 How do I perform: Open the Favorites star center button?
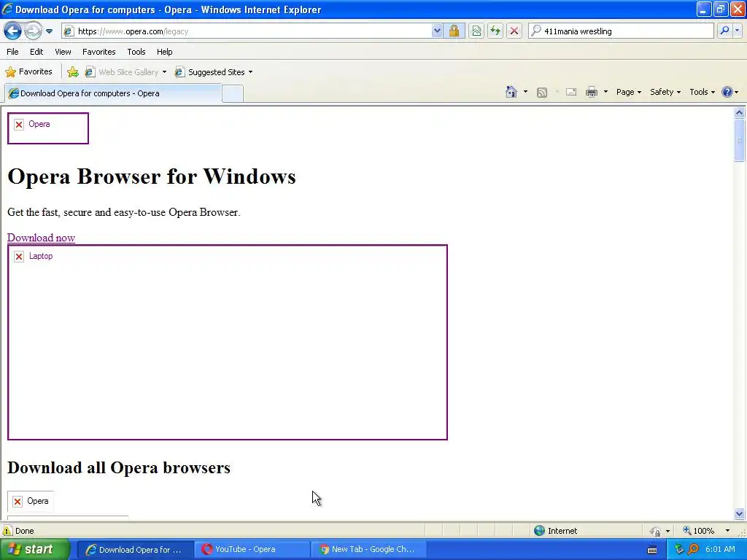pyautogui.click(x=28, y=72)
